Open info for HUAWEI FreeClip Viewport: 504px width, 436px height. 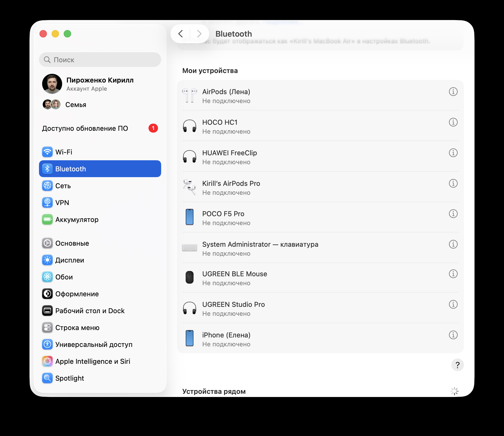click(453, 153)
